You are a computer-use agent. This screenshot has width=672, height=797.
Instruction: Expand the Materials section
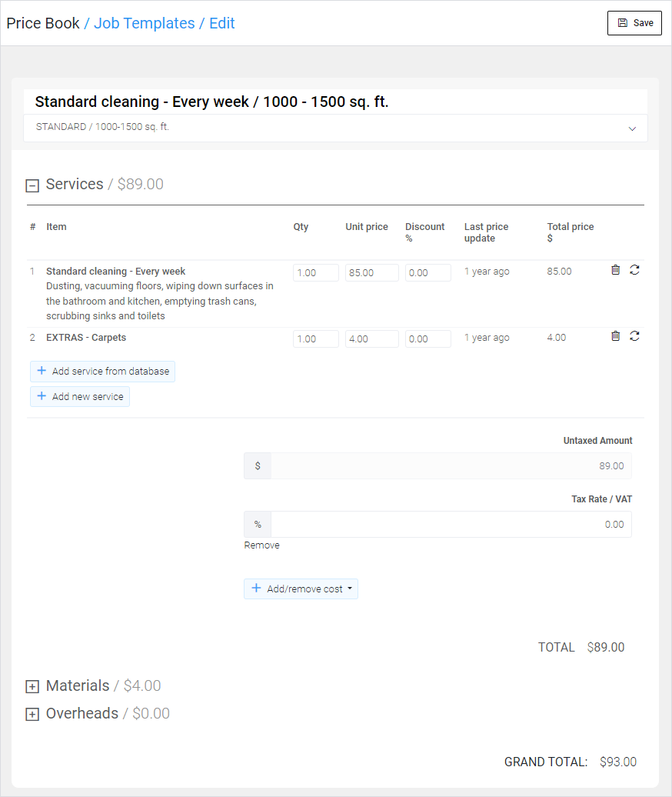pyautogui.click(x=32, y=687)
